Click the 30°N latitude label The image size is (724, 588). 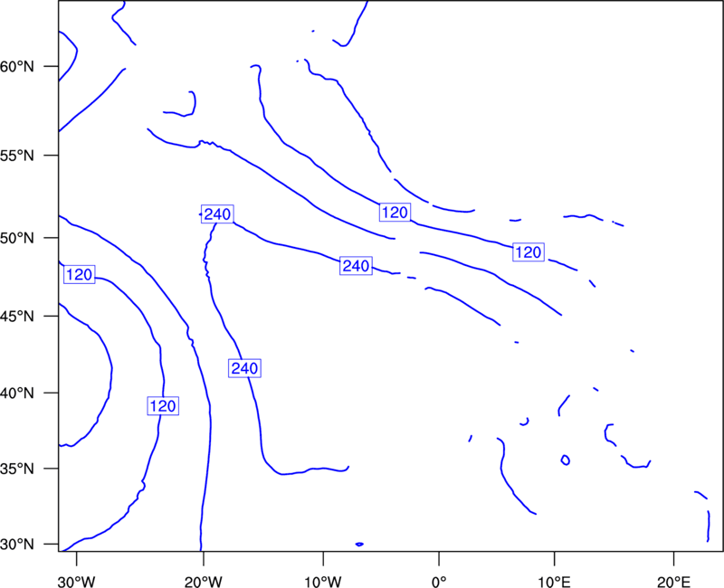coord(17,545)
